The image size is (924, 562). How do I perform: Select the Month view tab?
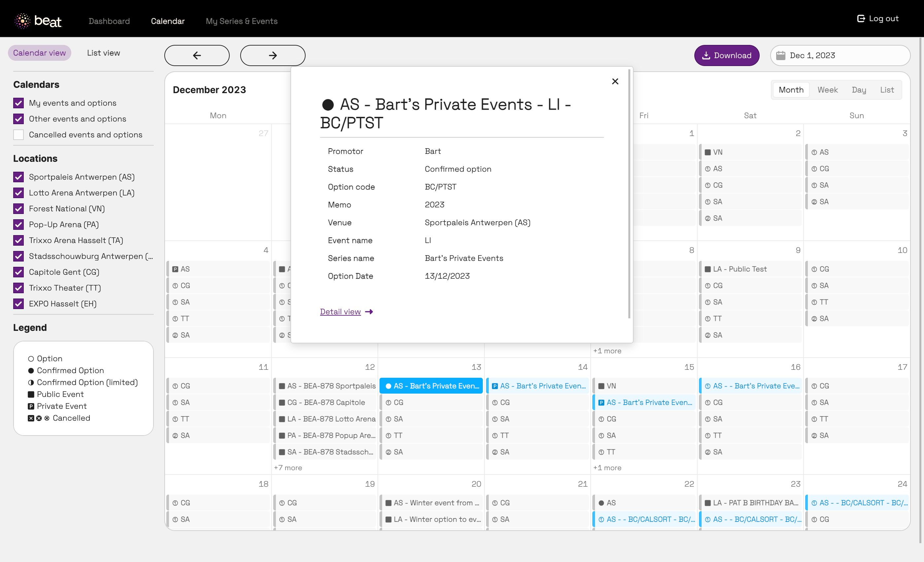coord(791,90)
